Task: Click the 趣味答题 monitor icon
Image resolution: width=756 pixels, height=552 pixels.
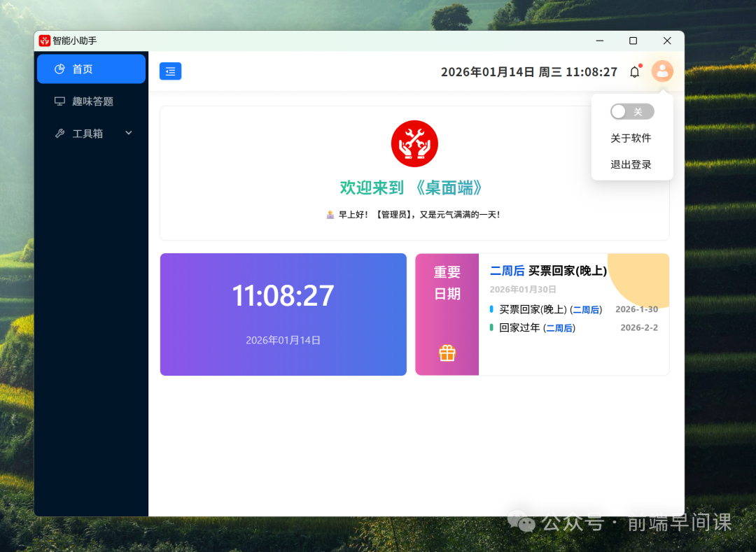Action: (x=59, y=101)
